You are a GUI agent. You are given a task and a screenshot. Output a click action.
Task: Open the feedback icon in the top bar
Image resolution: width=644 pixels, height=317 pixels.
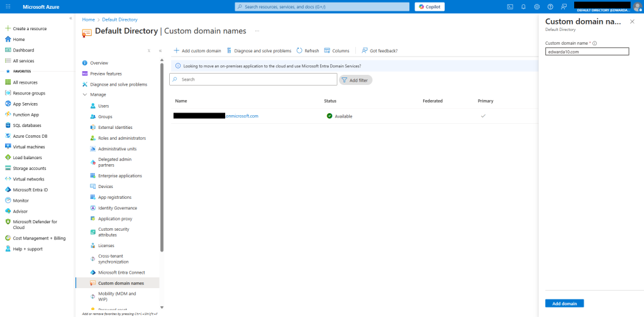click(564, 6)
